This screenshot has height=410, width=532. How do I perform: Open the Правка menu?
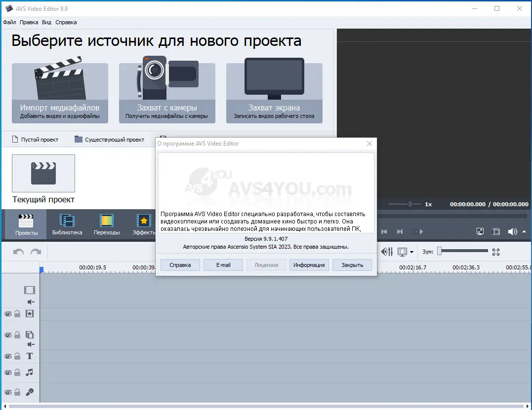pyautogui.click(x=29, y=22)
